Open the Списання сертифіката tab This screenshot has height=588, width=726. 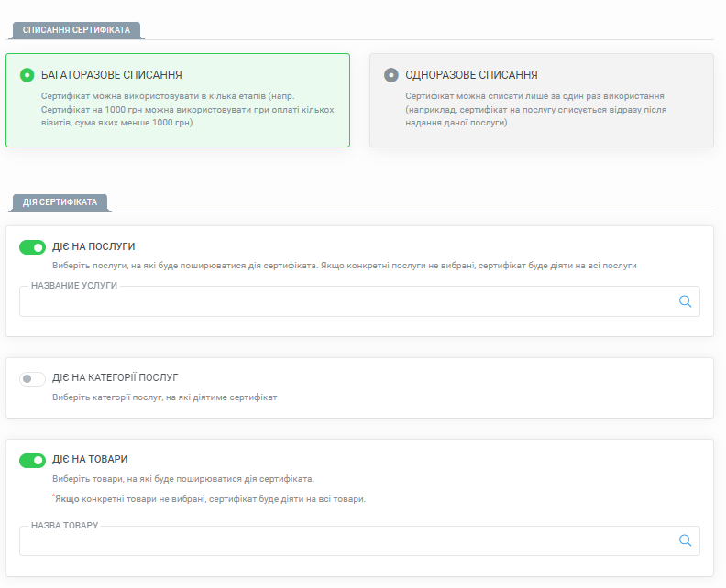(x=76, y=30)
